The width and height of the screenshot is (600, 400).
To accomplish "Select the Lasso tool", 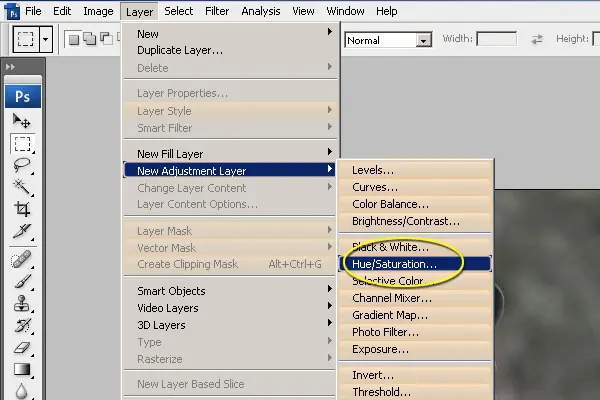I will click(22, 165).
